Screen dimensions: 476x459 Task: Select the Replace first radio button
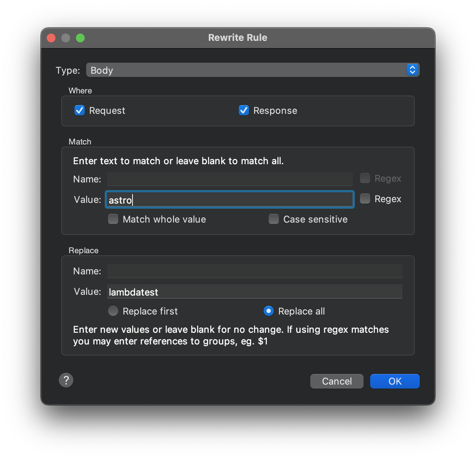pyautogui.click(x=113, y=311)
